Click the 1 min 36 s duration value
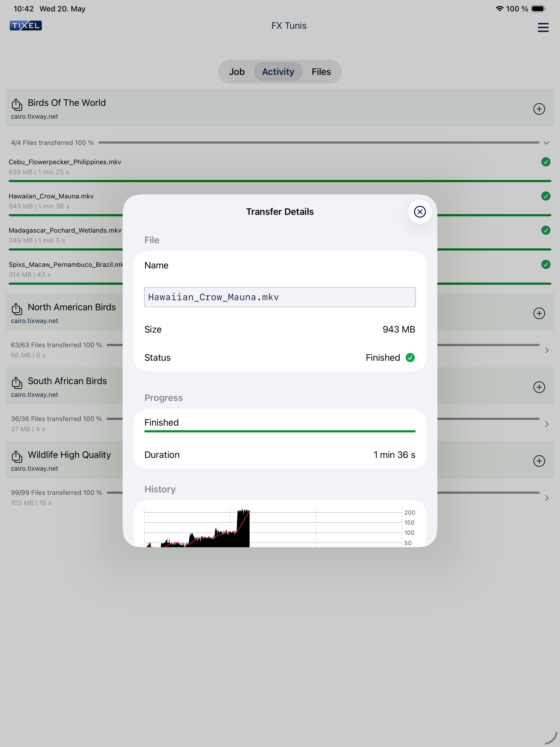 click(x=394, y=455)
